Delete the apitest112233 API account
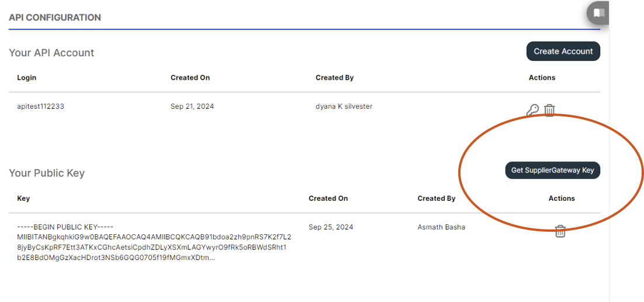The height and width of the screenshot is (302, 644). 549,110
